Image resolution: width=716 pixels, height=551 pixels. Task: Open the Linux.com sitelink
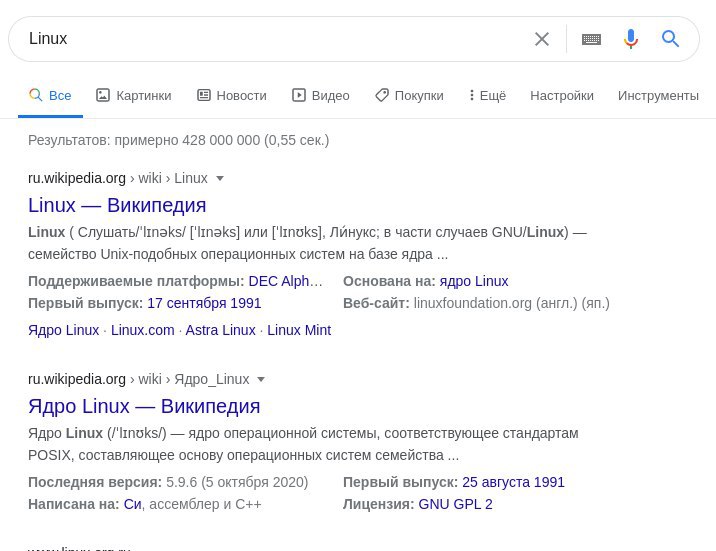tap(142, 330)
